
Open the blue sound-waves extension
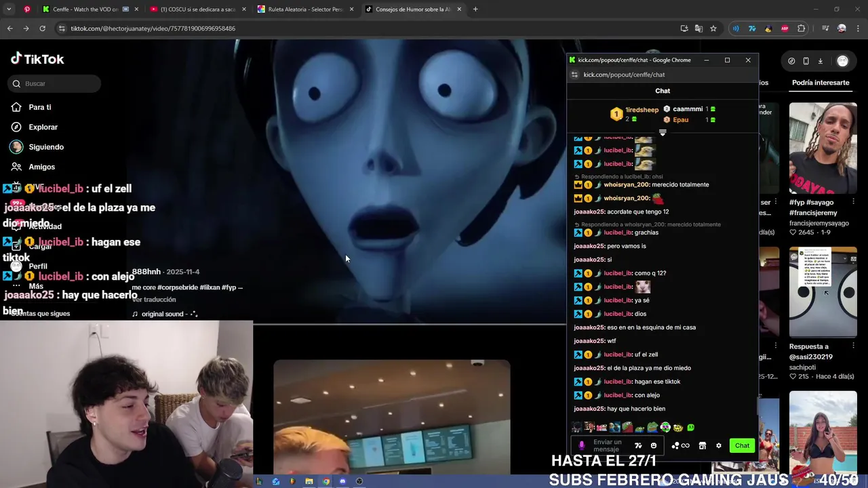click(736, 28)
